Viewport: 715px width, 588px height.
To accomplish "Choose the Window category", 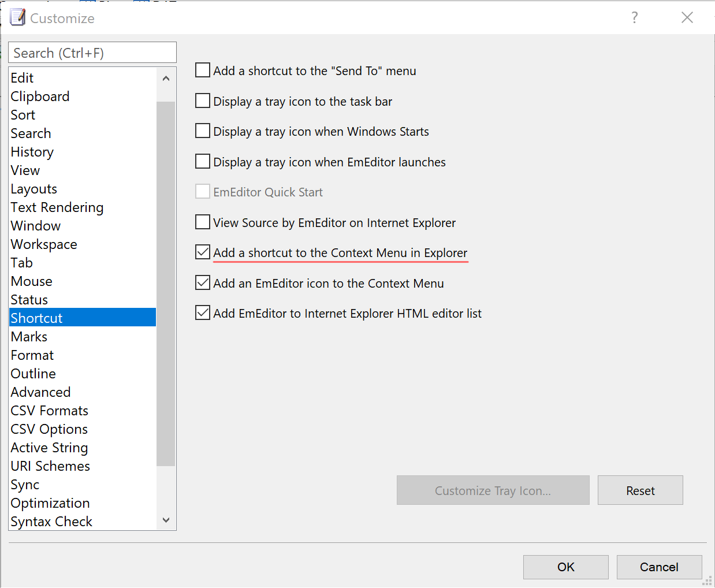I will (83, 226).
